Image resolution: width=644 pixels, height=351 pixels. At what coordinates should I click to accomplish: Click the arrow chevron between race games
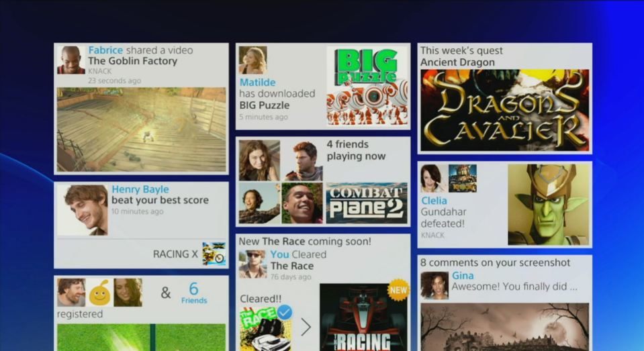point(306,328)
